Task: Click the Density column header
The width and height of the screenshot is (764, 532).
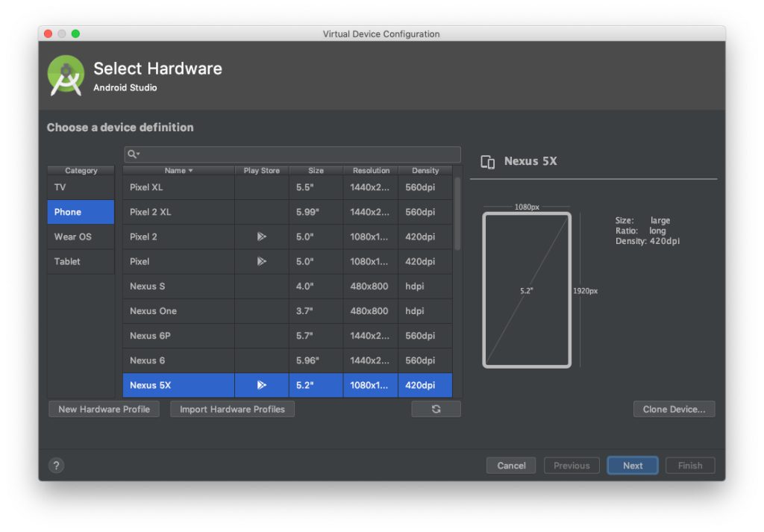Action: coord(425,171)
